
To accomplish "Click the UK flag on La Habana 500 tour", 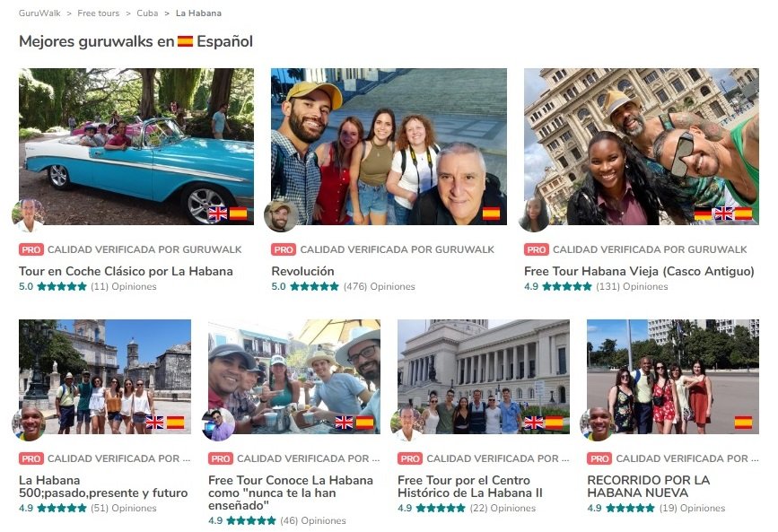I will point(154,423).
